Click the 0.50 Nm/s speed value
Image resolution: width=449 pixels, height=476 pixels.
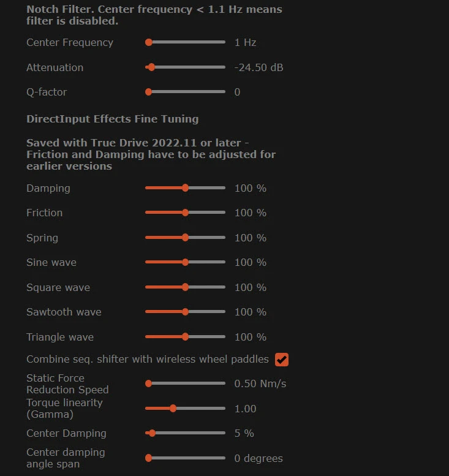[x=260, y=383]
